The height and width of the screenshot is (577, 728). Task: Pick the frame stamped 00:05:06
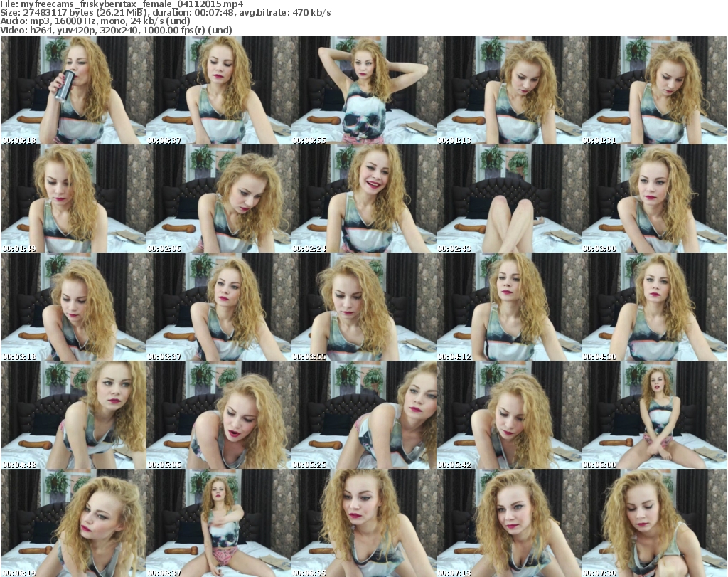(x=219, y=415)
